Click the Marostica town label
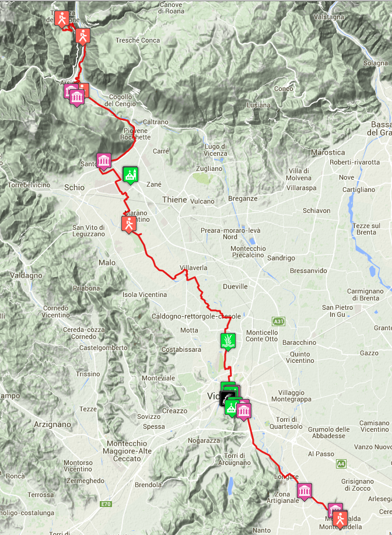The width and height of the screenshot is (392, 535). point(328,152)
